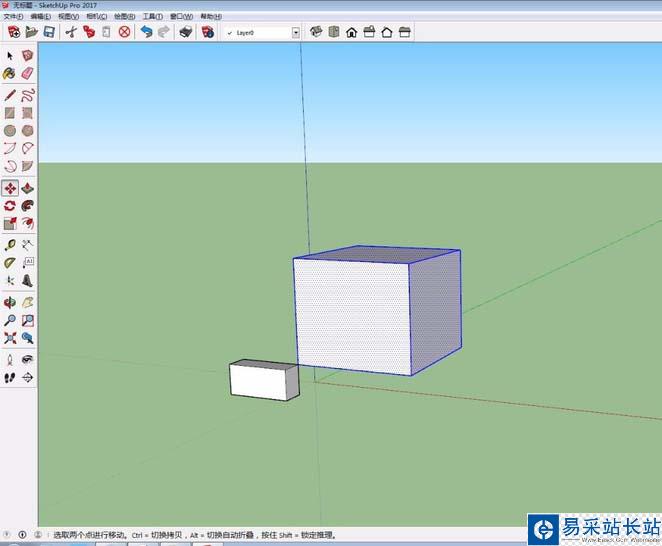Image resolution: width=662 pixels, height=546 pixels.
Task: Activate the Orbit camera tool
Action: click(x=10, y=302)
